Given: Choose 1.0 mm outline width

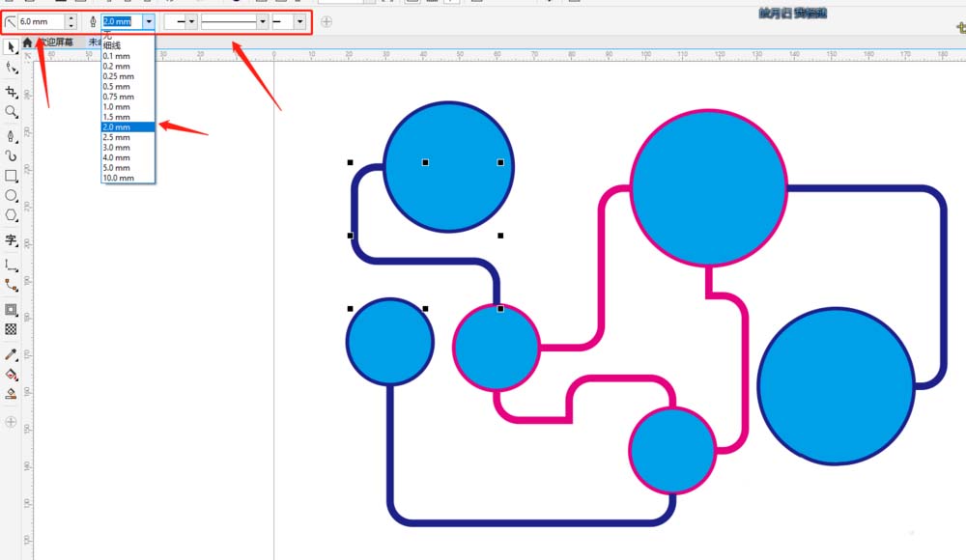Looking at the screenshot, I should point(128,106).
